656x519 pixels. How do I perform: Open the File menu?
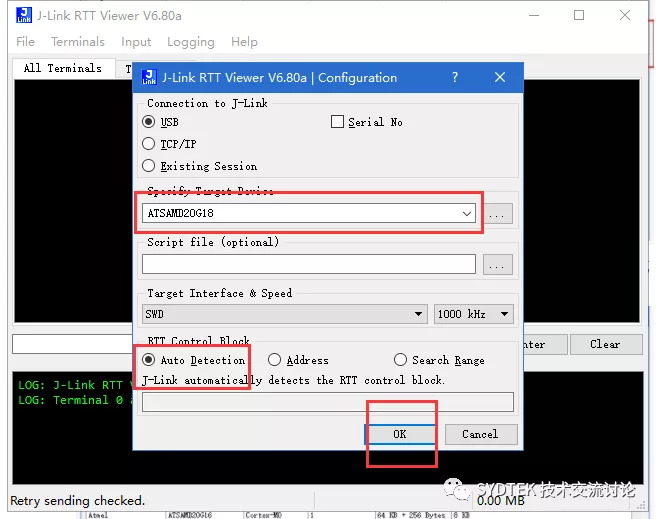click(26, 42)
